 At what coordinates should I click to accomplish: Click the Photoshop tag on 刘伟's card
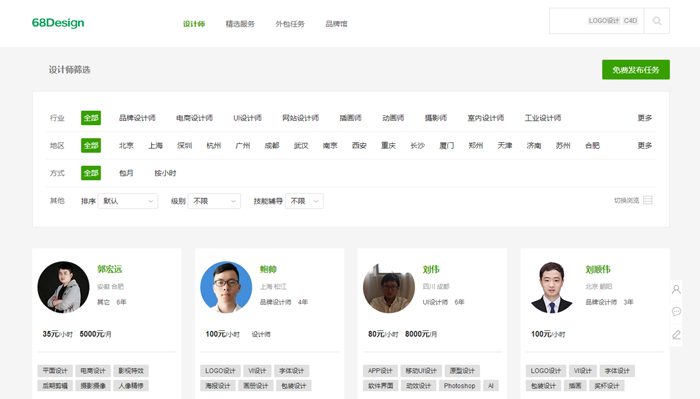pyautogui.click(x=459, y=386)
